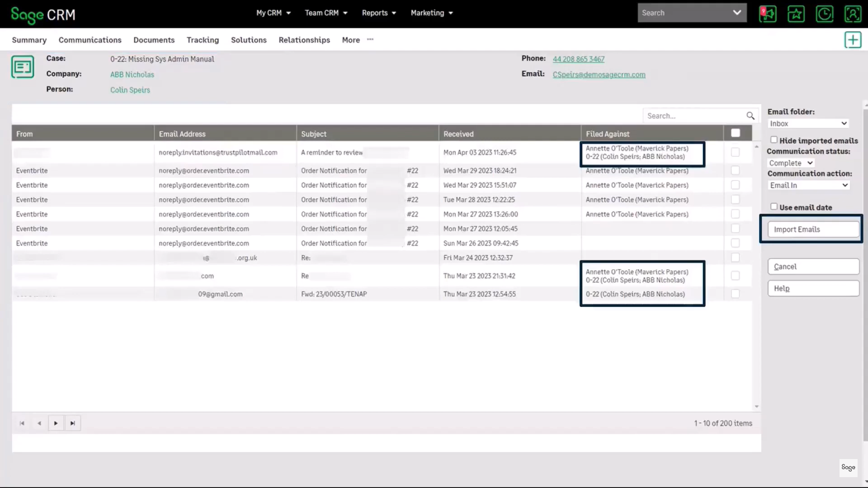
Task: Open favorites with the star icon
Action: pos(796,14)
